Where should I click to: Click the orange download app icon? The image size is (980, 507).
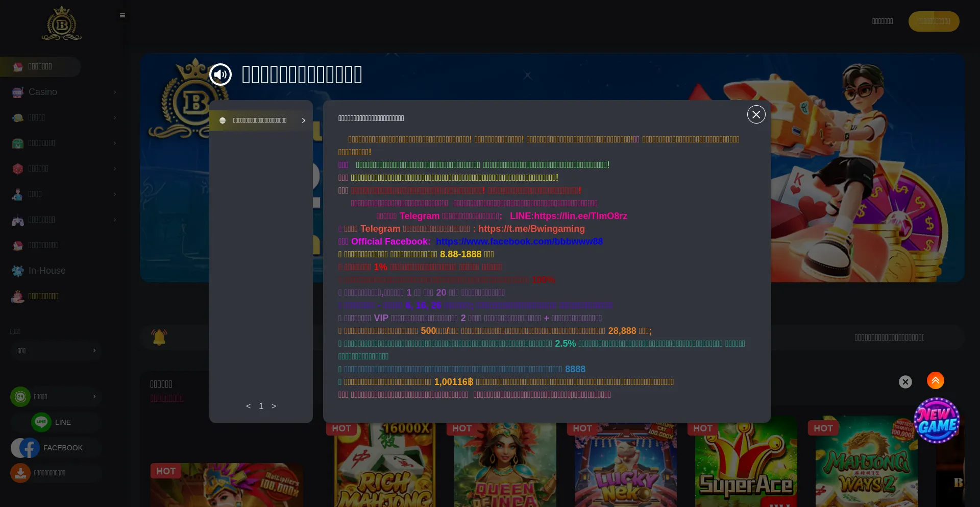point(20,473)
